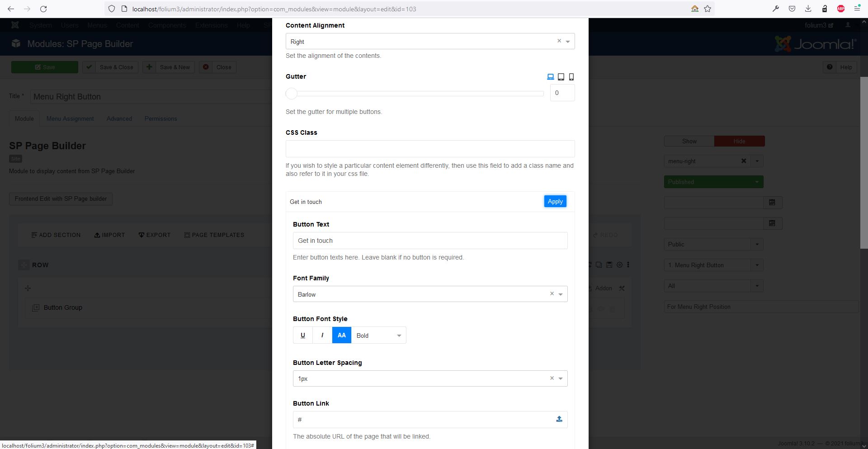Screen dimensions: 868x449
Task: Click the row save icon
Action: pyautogui.click(x=609, y=265)
